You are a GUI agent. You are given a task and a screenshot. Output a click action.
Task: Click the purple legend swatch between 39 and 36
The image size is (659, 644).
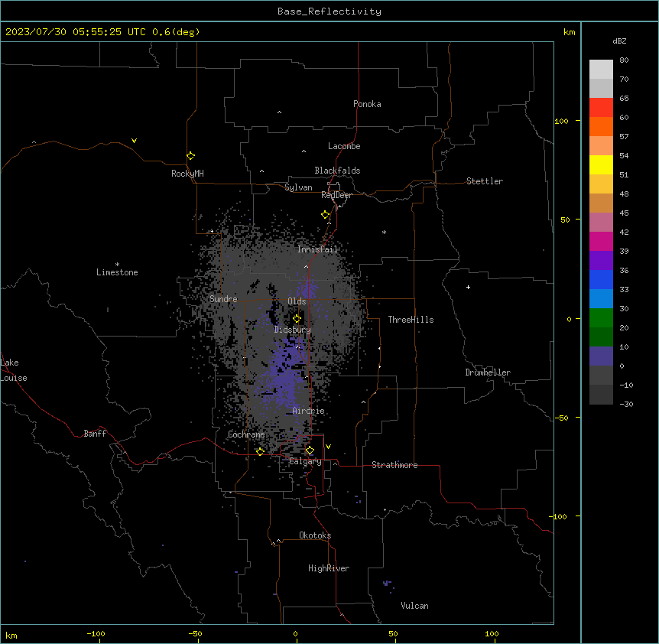pyautogui.click(x=601, y=261)
